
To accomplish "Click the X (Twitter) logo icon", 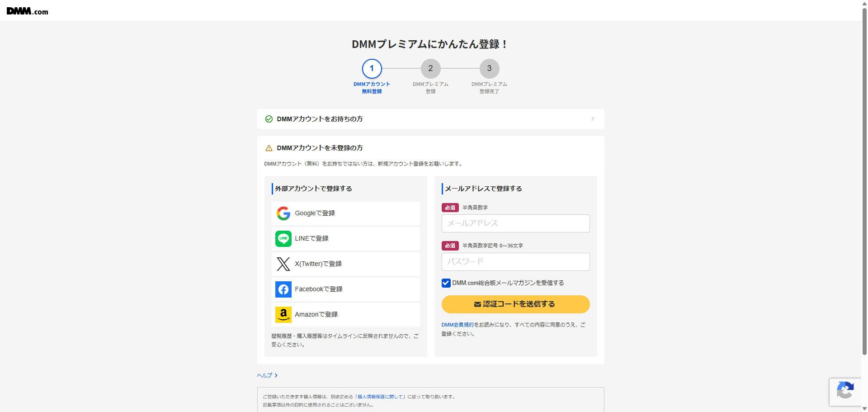I will click(283, 264).
